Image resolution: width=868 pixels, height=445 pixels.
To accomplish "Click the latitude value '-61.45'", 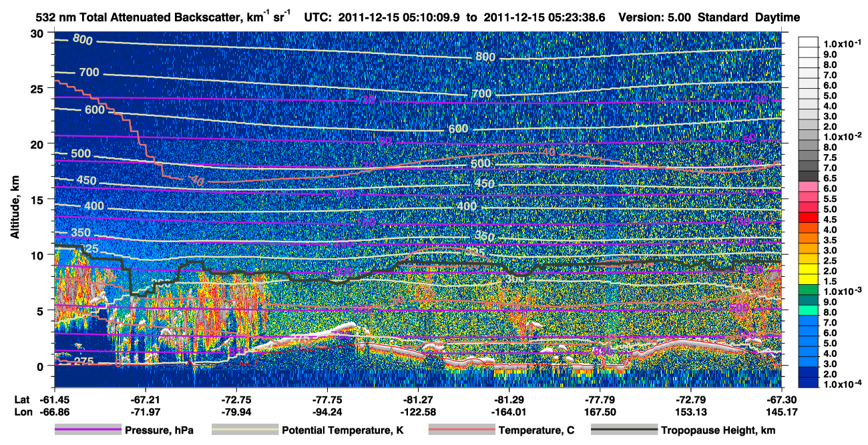I will [x=54, y=400].
